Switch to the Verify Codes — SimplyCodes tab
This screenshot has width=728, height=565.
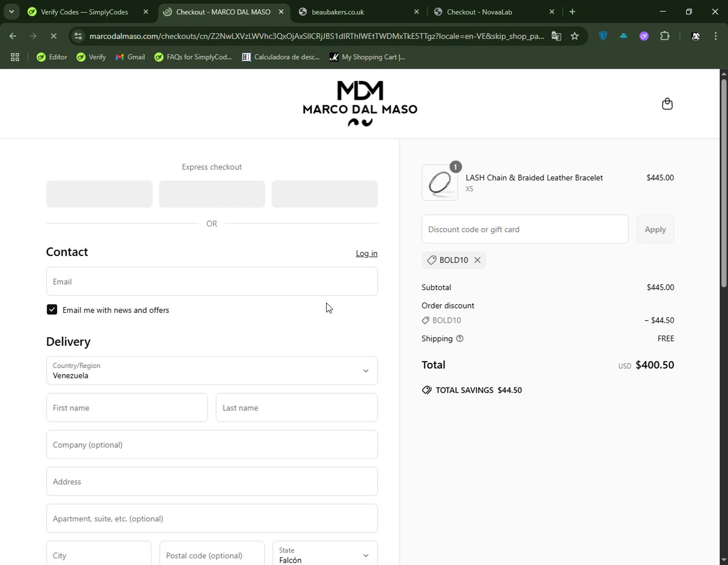coord(84,12)
